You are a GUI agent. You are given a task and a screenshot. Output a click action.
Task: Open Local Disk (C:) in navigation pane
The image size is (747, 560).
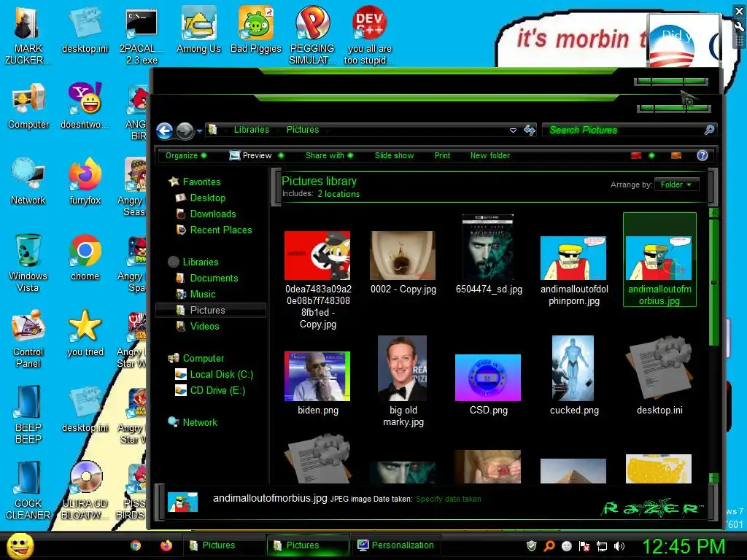[x=222, y=374]
